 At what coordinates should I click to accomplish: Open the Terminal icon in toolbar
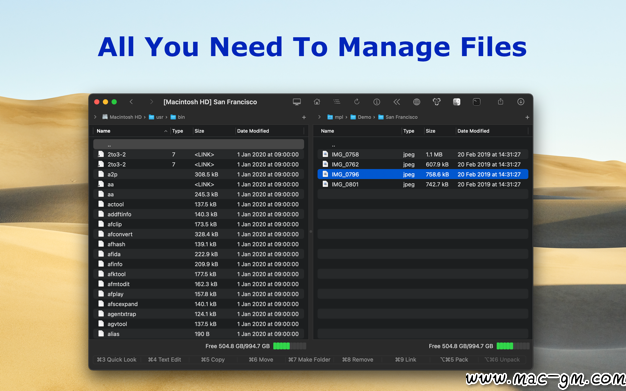pyautogui.click(x=477, y=102)
